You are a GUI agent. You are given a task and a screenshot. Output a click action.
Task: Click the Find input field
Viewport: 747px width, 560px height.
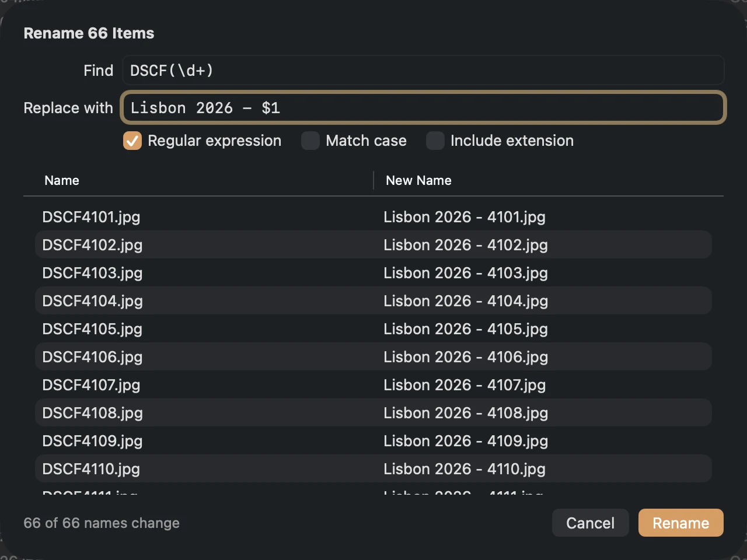tap(423, 71)
